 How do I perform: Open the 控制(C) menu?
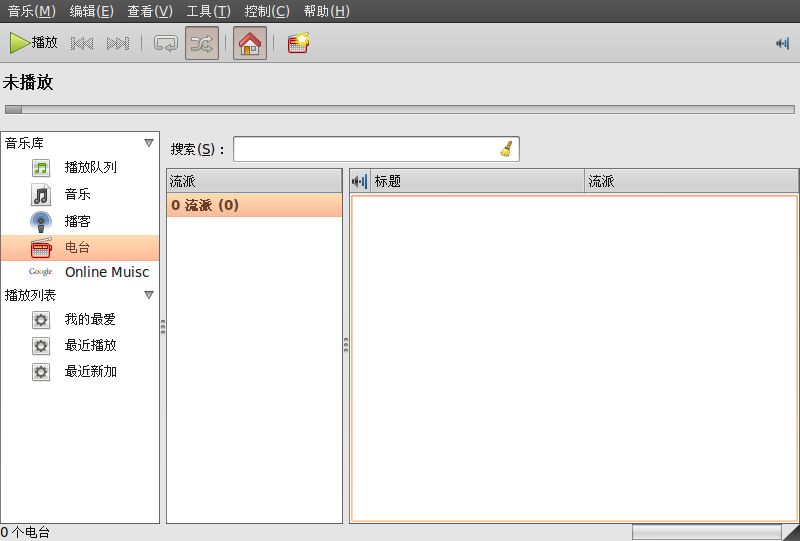pos(267,11)
